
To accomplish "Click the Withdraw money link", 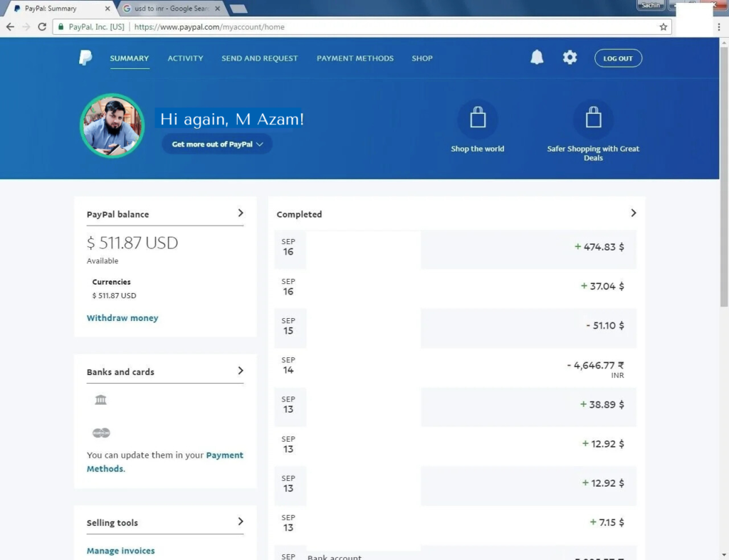I will [x=122, y=318].
